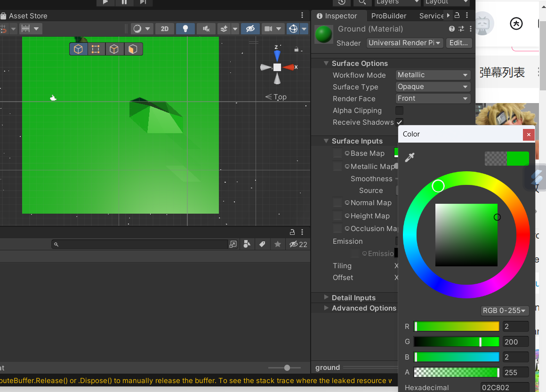
Task: Click the Occlusion Map texture slot
Action: (337, 228)
